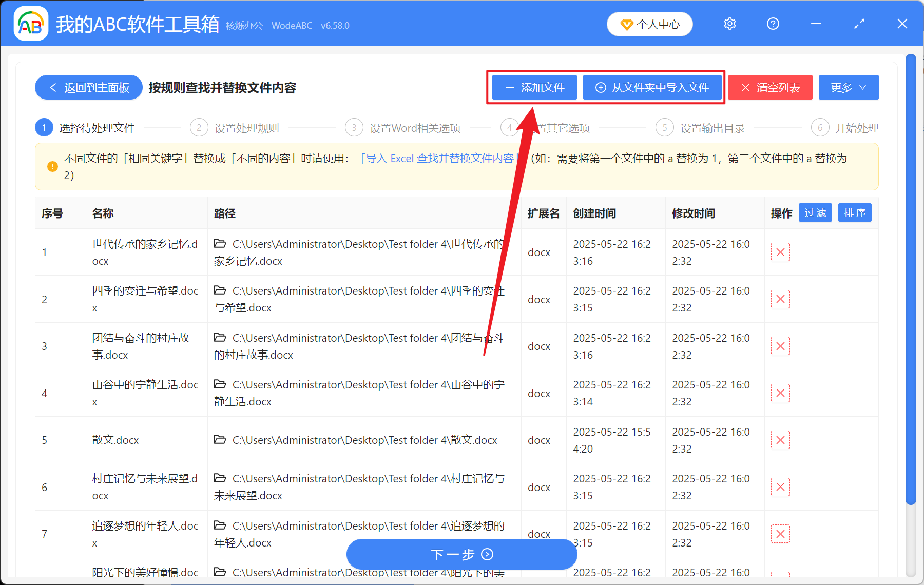924x585 pixels.
Task: Click the 名称 column header
Action: tap(103, 213)
